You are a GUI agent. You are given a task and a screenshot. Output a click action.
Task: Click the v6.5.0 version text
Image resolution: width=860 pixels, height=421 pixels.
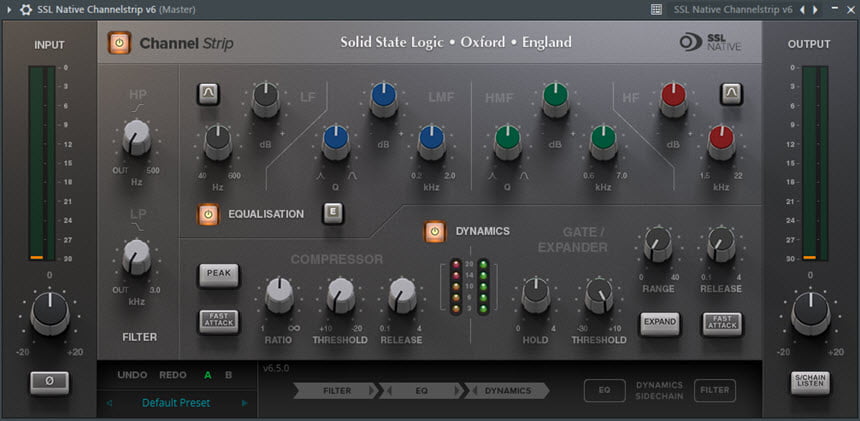[x=276, y=368]
